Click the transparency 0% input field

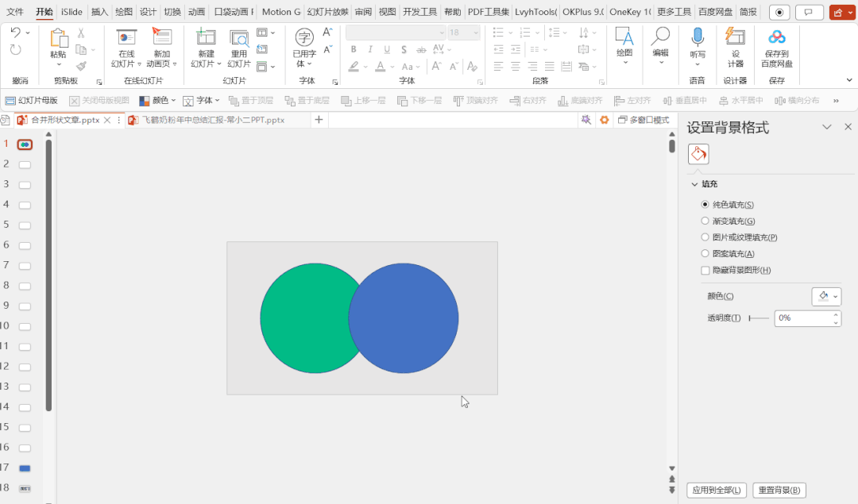803,318
